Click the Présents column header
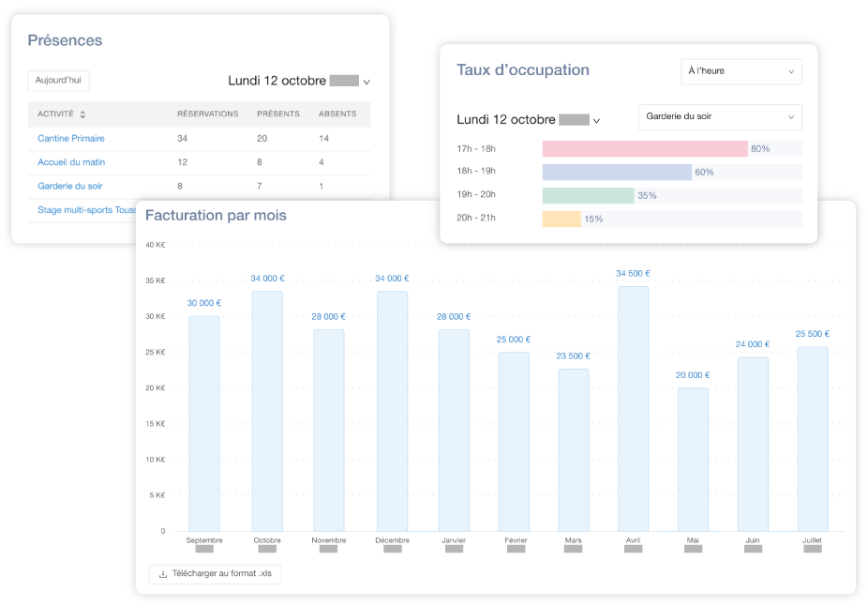The height and width of the screenshot is (606, 868). (x=278, y=114)
